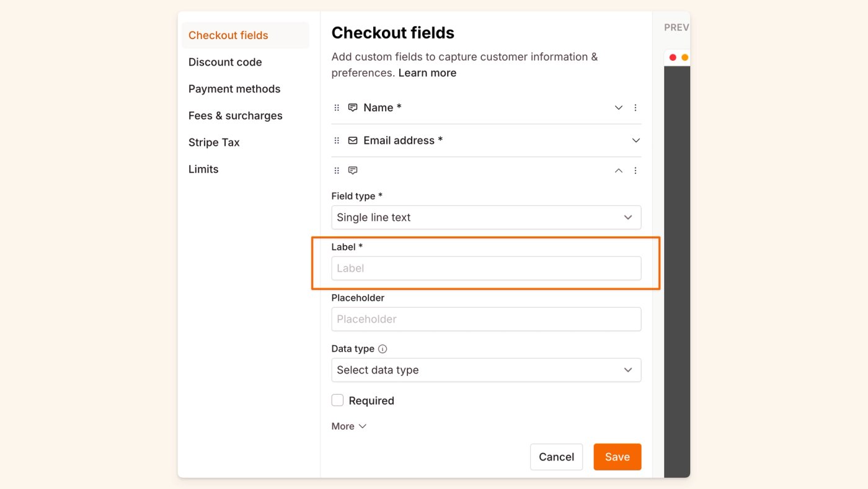Click the drag handle beside Email address
The height and width of the screenshot is (489, 868).
[337, 141]
